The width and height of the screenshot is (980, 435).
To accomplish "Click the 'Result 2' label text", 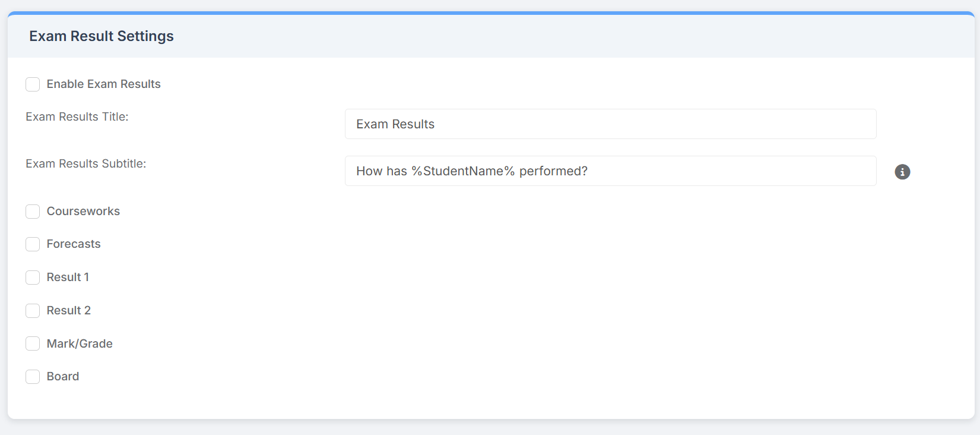I will click(x=69, y=311).
